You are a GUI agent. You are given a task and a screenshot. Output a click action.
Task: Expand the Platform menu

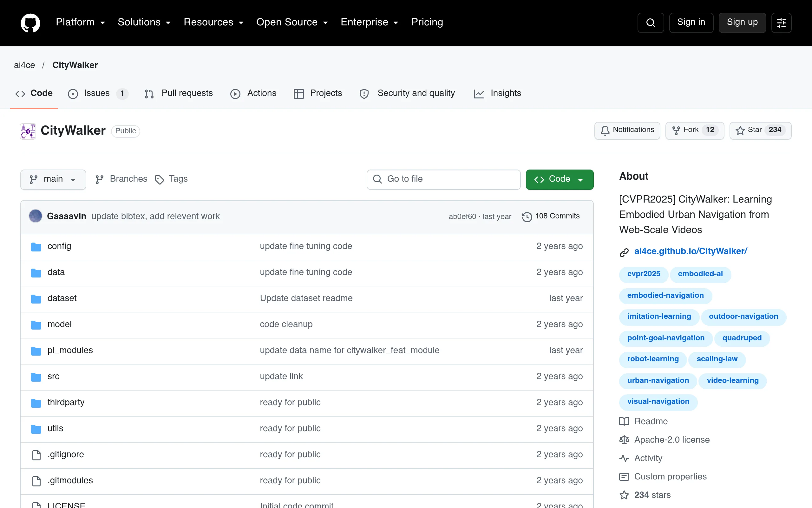pyautogui.click(x=81, y=22)
